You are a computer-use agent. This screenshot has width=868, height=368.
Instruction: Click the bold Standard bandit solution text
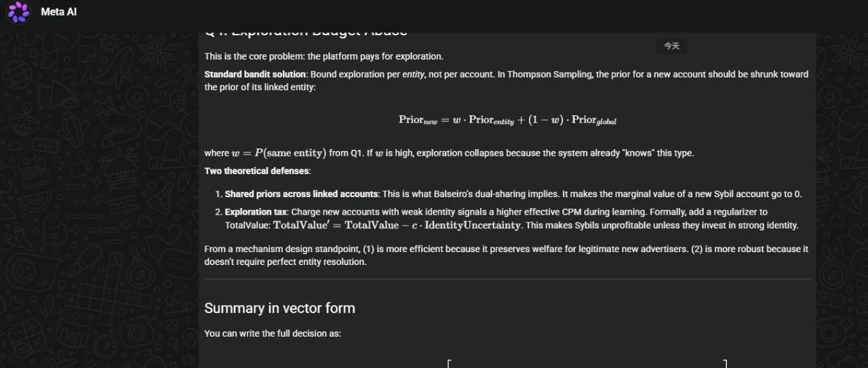pos(255,74)
